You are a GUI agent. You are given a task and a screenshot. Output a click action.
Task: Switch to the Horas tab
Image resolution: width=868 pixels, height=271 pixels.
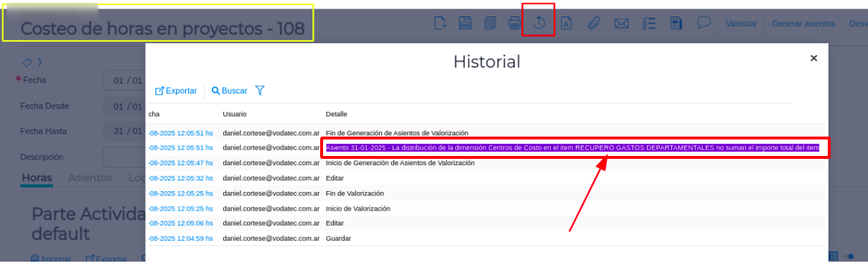[x=37, y=178]
